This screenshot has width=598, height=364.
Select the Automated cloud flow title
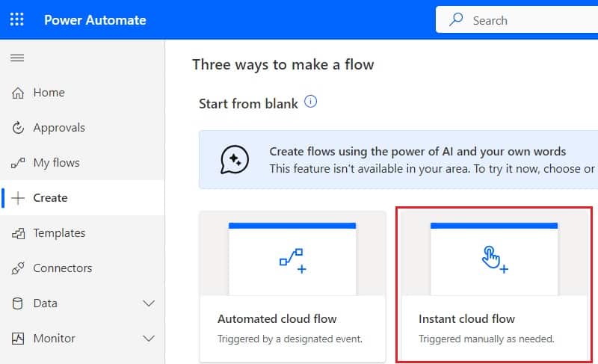(277, 318)
